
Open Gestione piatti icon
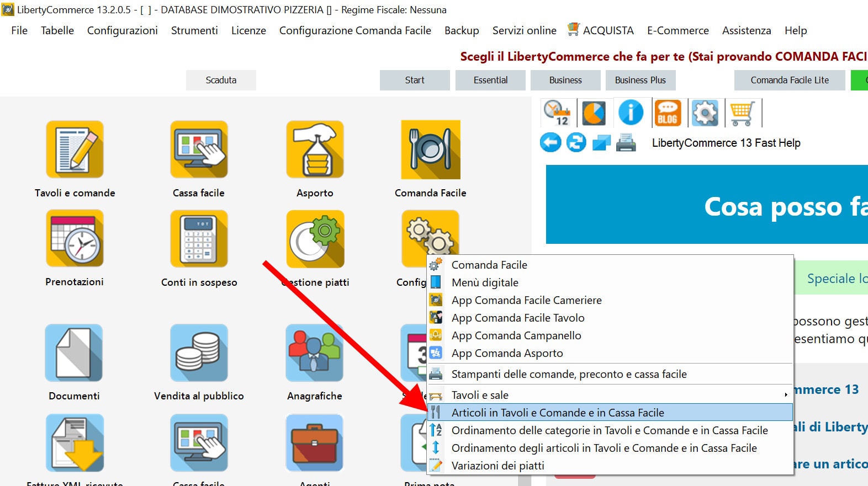point(315,238)
